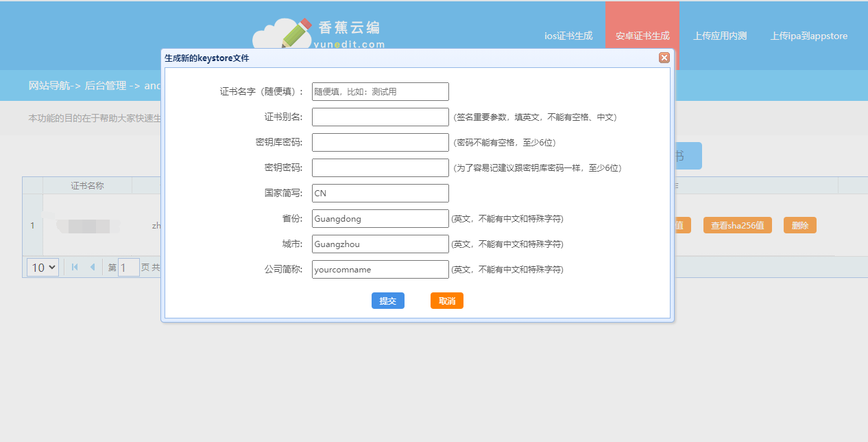Select the 省份 field with Guangdong

pyautogui.click(x=380, y=219)
